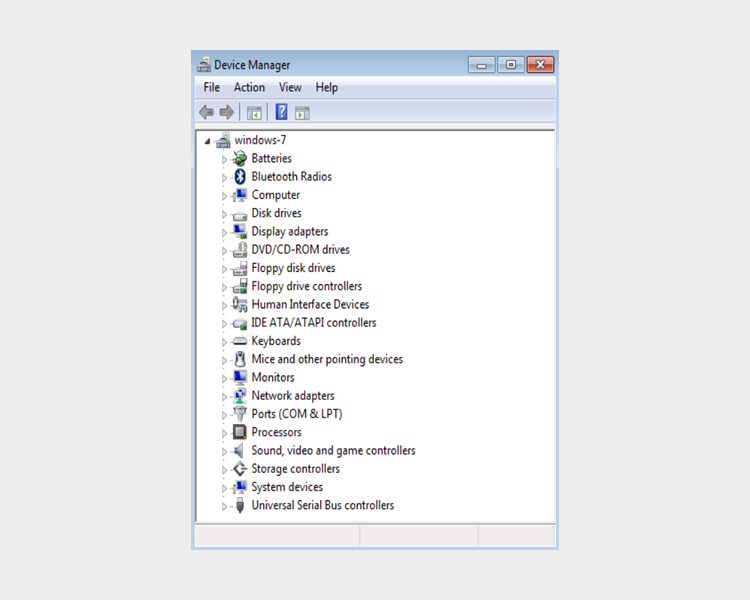Select the Keyboards tree item

click(275, 341)
